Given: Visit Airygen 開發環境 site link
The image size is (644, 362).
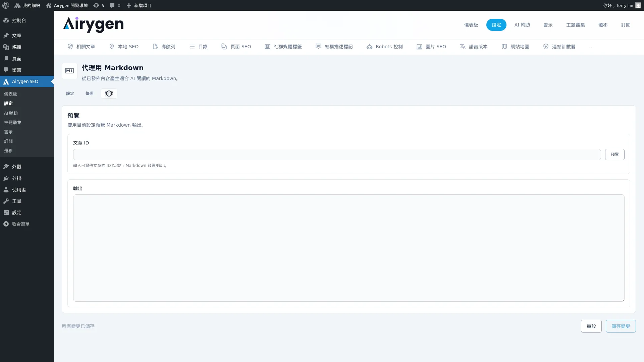Looking at the screenshot, I should tap(67, 5).
